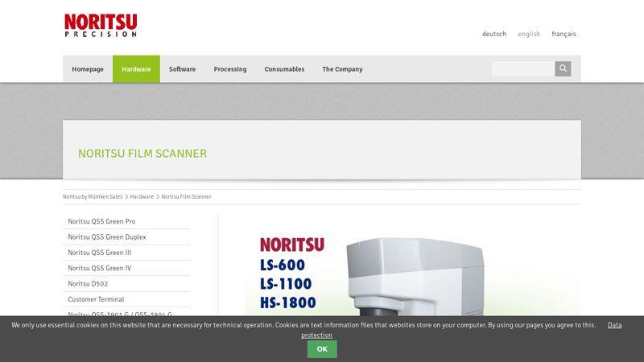This screenshot has height=362, width=644.
Task: Click Noritsu by Mümken Sales breadcrumb
Action: [93, 196]
